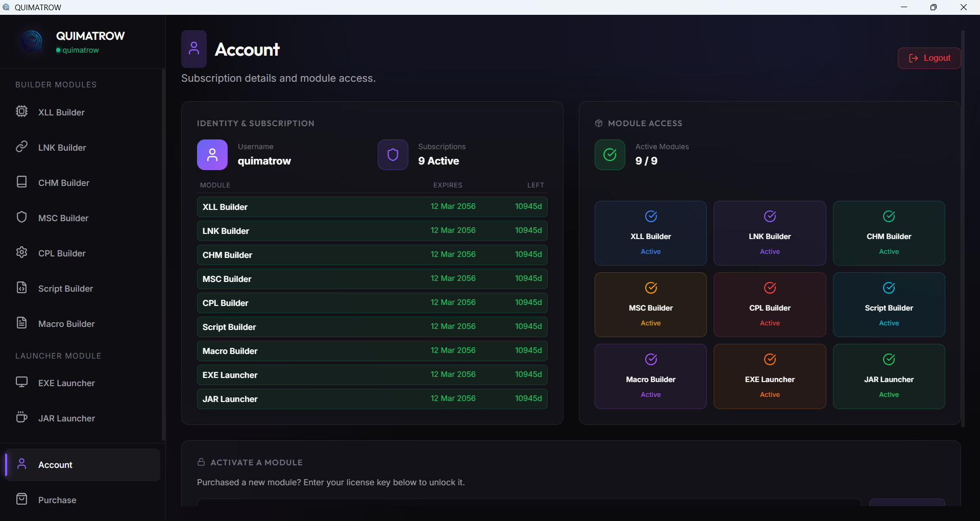Open MSC Builder shield icon in sidebar
The height and width of the screenshot is (521, 980).
tap(21, 218)
